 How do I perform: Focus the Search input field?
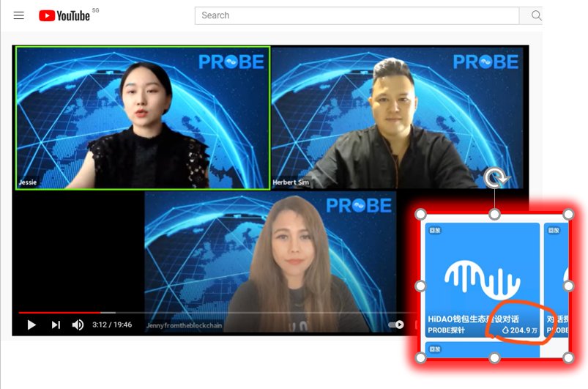(357, 15)
